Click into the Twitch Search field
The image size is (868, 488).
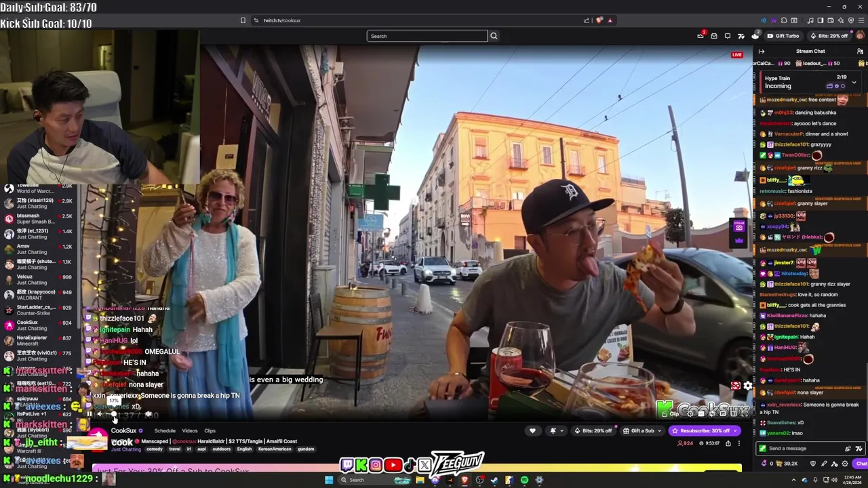427,36
